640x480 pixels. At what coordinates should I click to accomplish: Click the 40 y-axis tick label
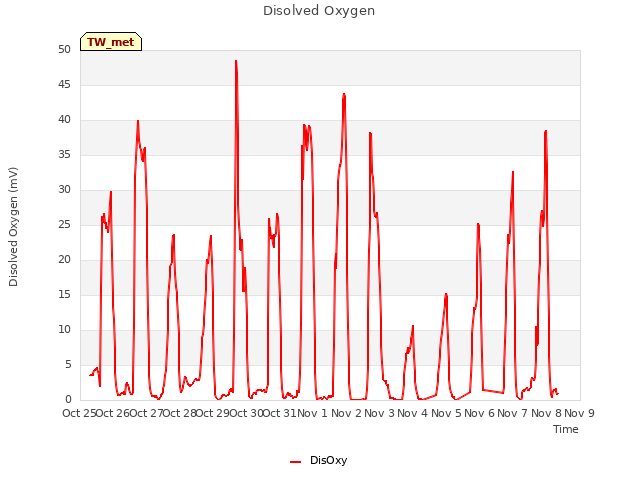click(64, 120)
